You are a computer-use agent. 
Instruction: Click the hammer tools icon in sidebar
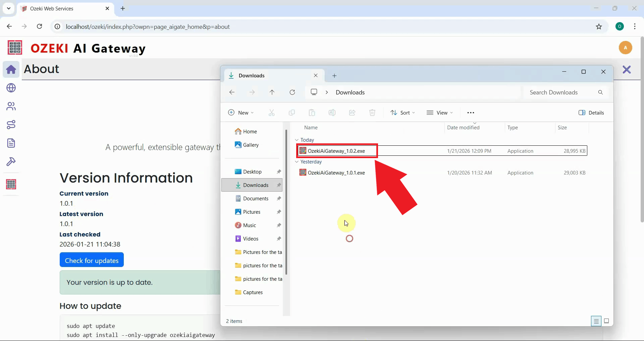11,162
